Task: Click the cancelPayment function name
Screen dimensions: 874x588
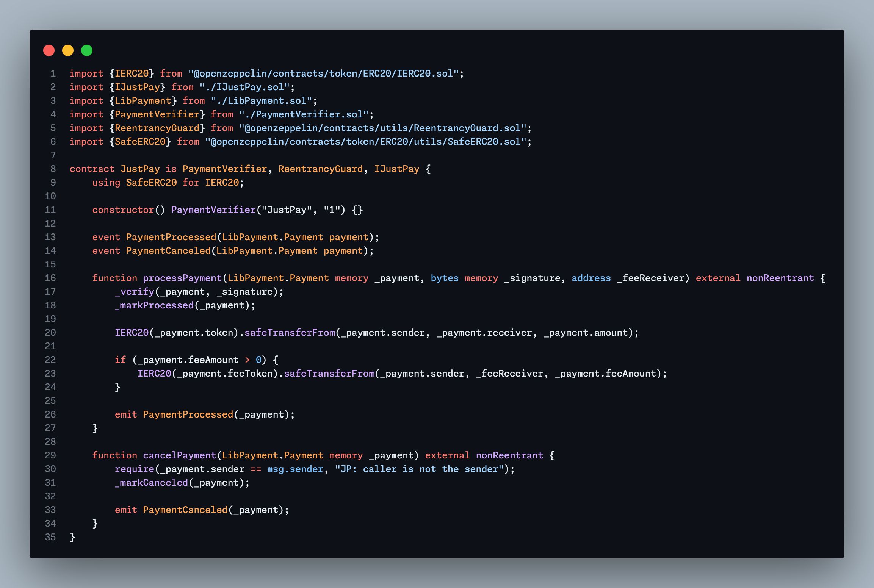Action: coord(180,455)
